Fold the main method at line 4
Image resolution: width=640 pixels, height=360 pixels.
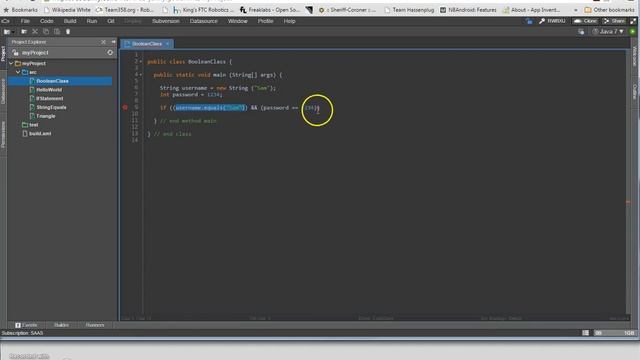[x=141, y=75]
